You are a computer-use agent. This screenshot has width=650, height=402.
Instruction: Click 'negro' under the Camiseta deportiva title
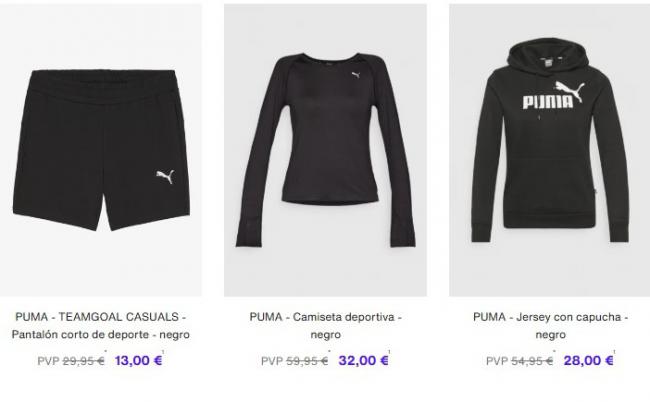pos(325,334)
